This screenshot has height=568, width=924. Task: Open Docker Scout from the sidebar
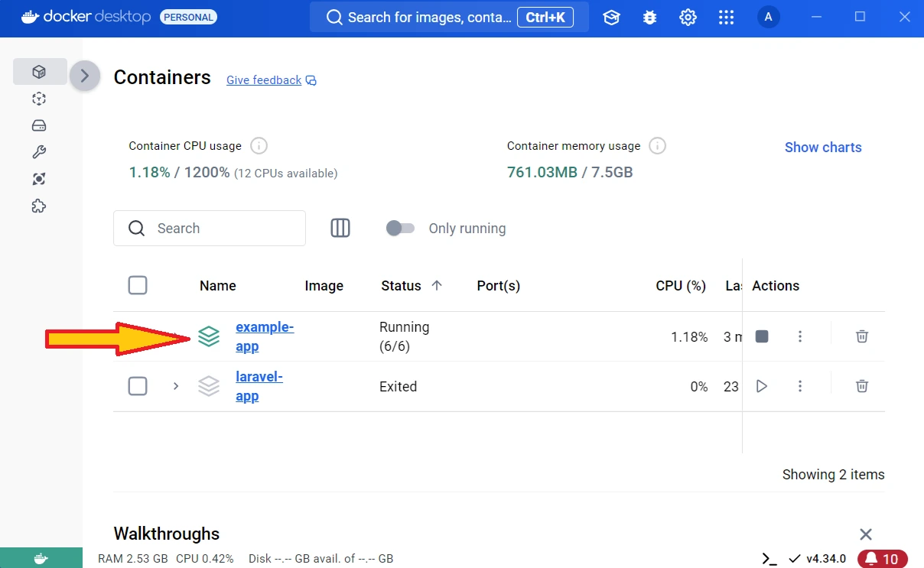pyautogui.click(x=40, y=179)
